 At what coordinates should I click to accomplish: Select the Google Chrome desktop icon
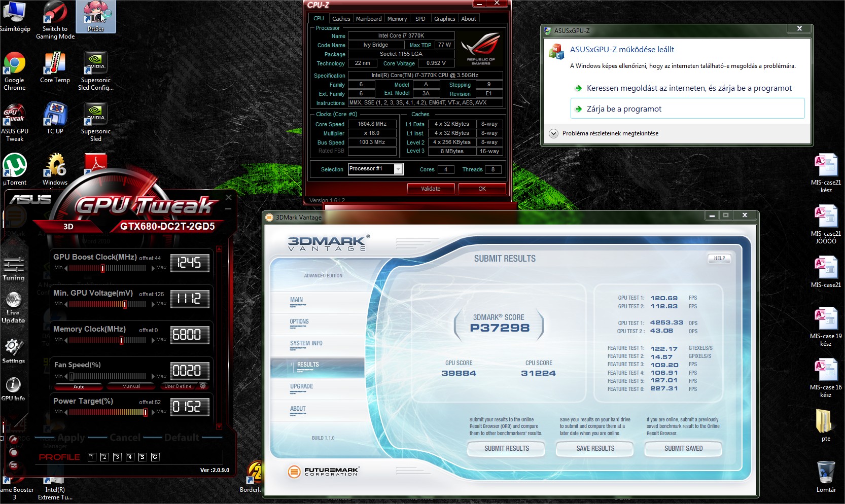click(x=15, y=71)
